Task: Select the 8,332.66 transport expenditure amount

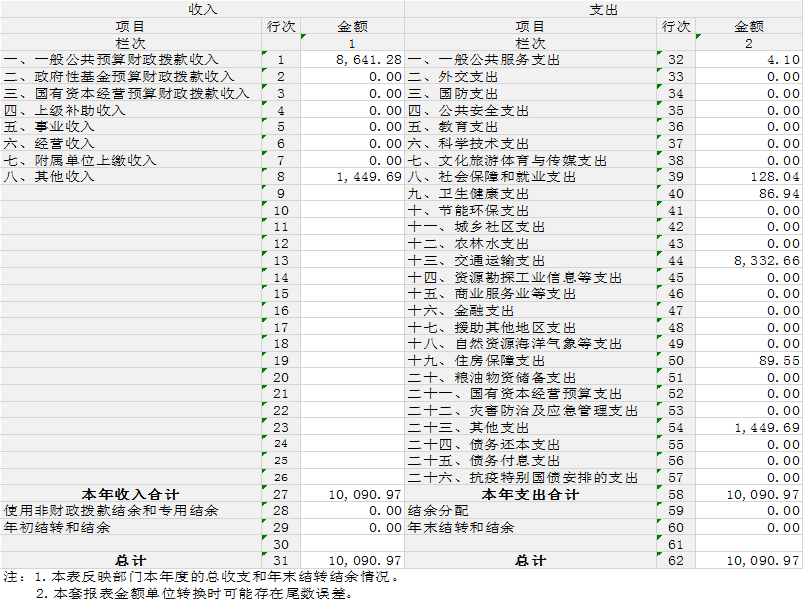Action: point(750,260)
